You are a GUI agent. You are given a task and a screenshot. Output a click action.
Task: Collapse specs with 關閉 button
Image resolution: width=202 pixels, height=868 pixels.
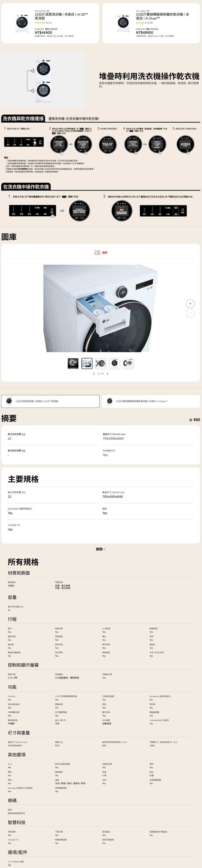(x=101, y=549)
